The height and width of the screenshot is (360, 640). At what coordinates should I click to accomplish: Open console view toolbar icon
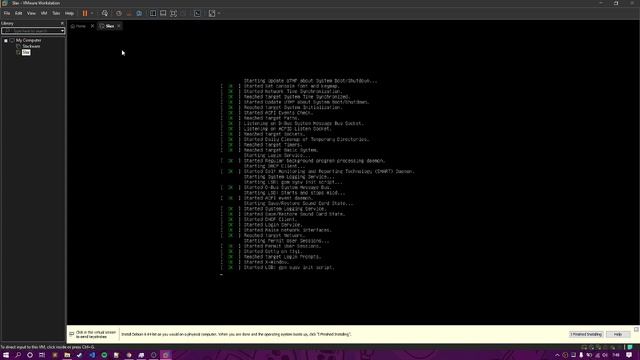197,13
